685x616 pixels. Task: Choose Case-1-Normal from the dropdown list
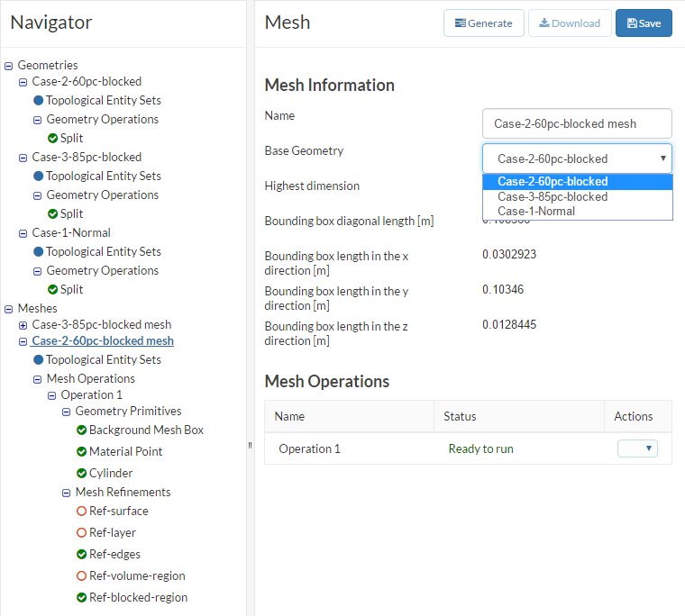click(536, 212)
